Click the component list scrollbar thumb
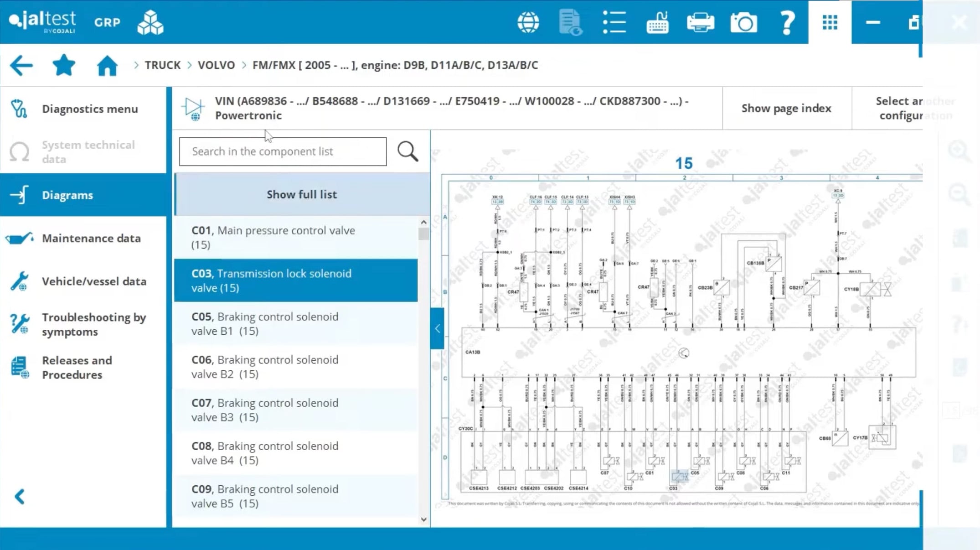The image size is (980, 550). (424, 233)
